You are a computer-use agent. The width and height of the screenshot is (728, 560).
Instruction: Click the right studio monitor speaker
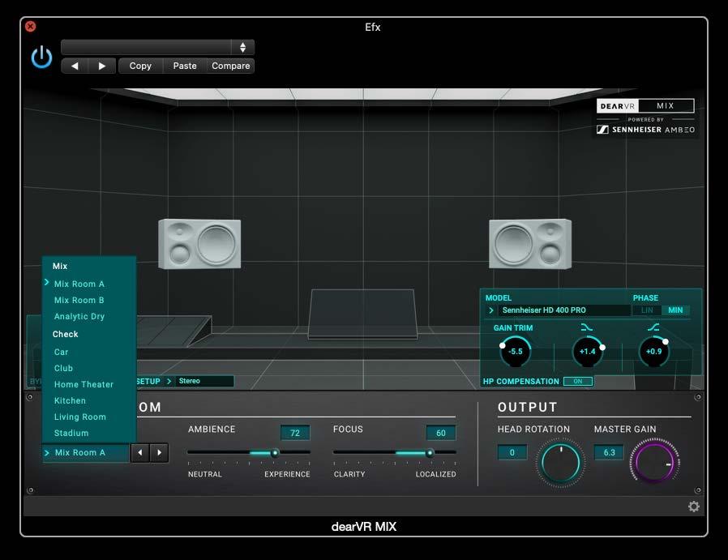click(x=530, y=244)
